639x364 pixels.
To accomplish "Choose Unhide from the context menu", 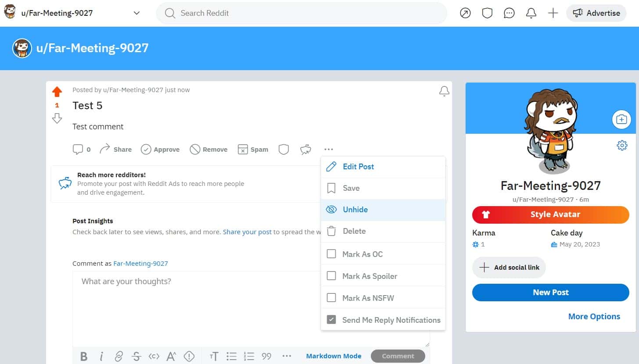I will (x=355, y=209).
